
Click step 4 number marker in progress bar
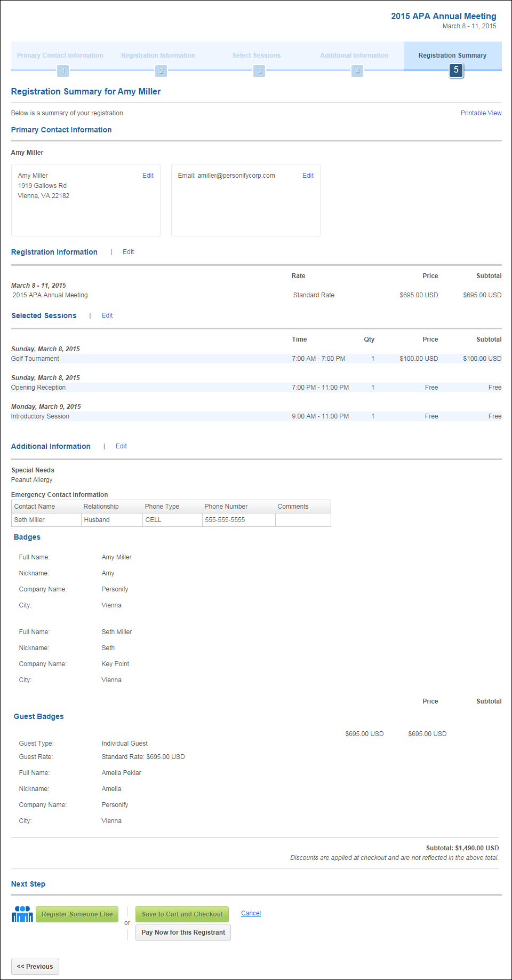click(357, 70)
